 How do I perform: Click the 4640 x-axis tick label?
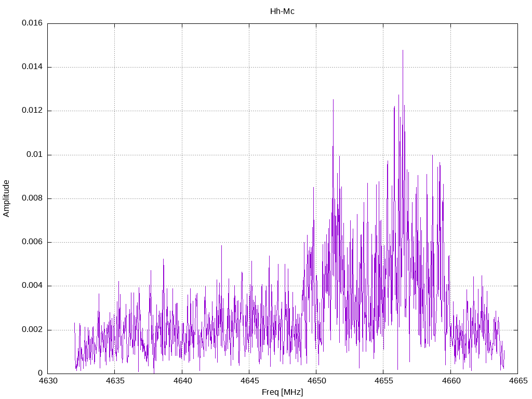pos(182,380)
